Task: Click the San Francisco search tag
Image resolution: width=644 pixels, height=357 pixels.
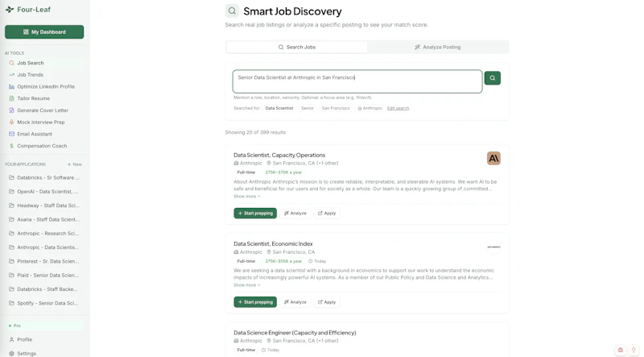Action: 336,108
